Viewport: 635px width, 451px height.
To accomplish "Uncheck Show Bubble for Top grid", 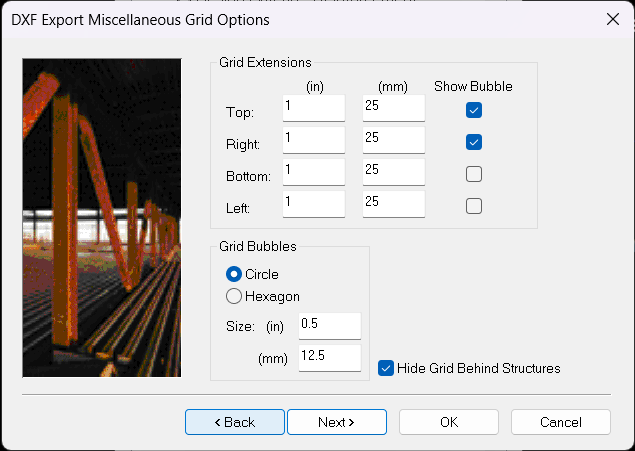I will pyautogui.click(x=474, y=110).
